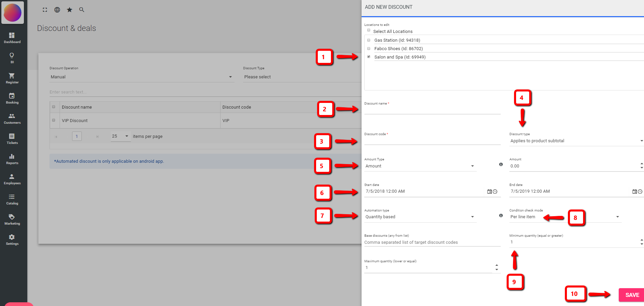Uncheck the Salon and Spa checkbox

(369, 57)
